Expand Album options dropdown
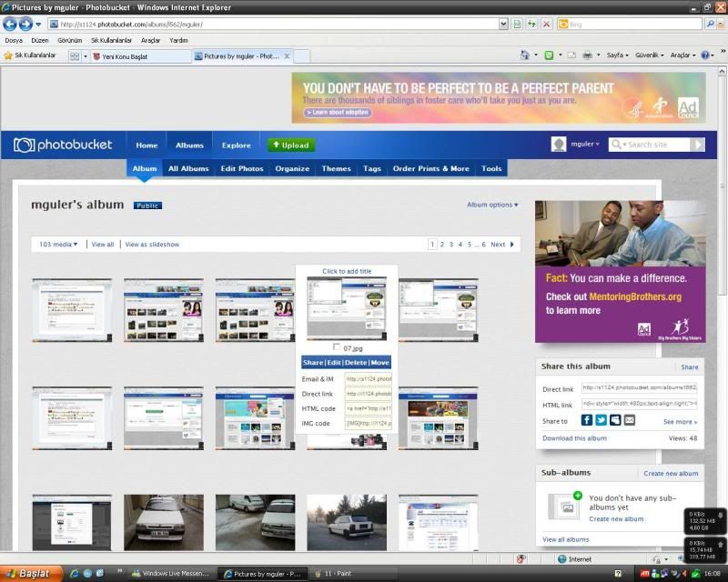This screenshot has width=728, height=582. pyautogui.click(x=492, y=205)
